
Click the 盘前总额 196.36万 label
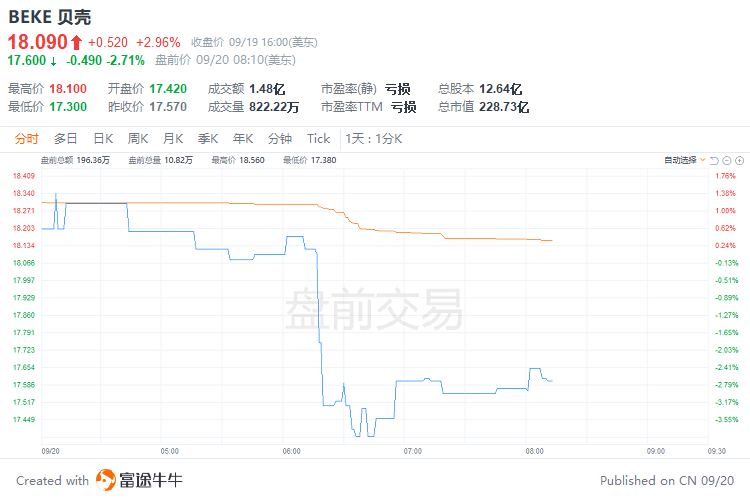[x=75, y=160]
